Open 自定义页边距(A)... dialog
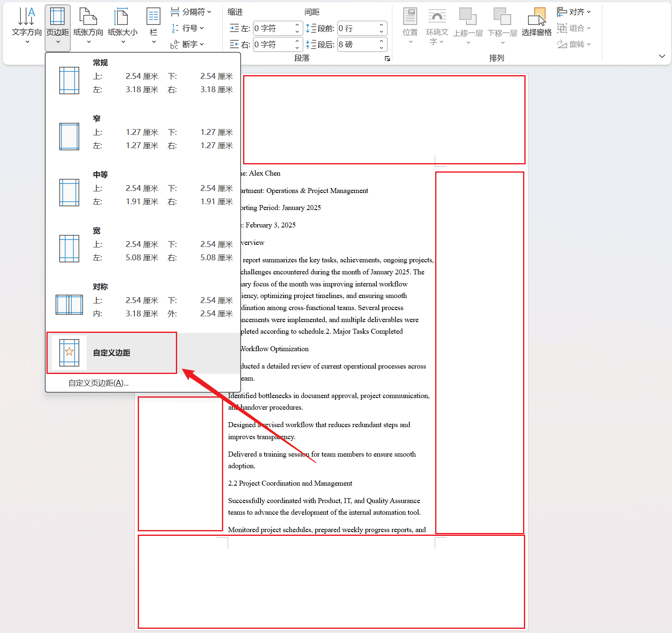Viewport: 672px width, 633px height. (x=98, y=383)
